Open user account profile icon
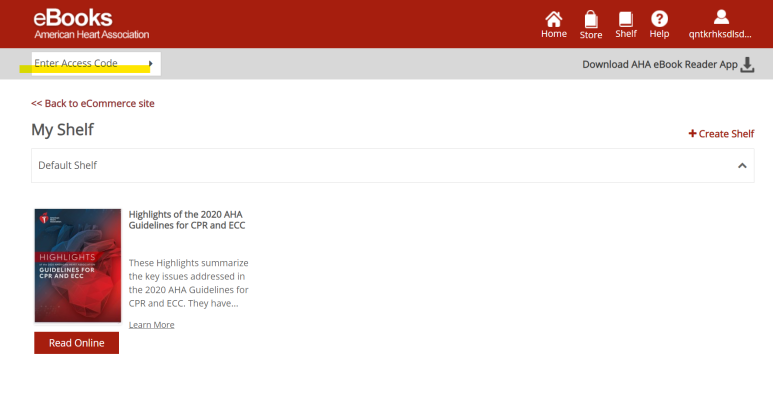The width and height of the screenshot is (773, 403). 721,17
